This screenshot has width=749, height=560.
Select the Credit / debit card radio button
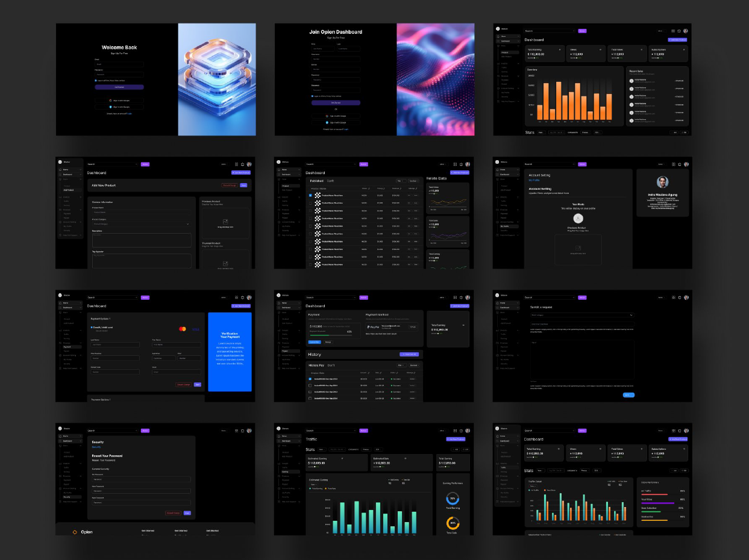coord(91,328)
